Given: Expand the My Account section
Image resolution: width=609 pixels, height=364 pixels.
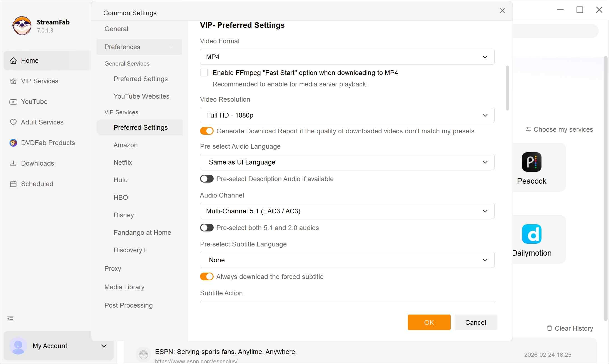Looking at the screenshot, I should (104, 346).
